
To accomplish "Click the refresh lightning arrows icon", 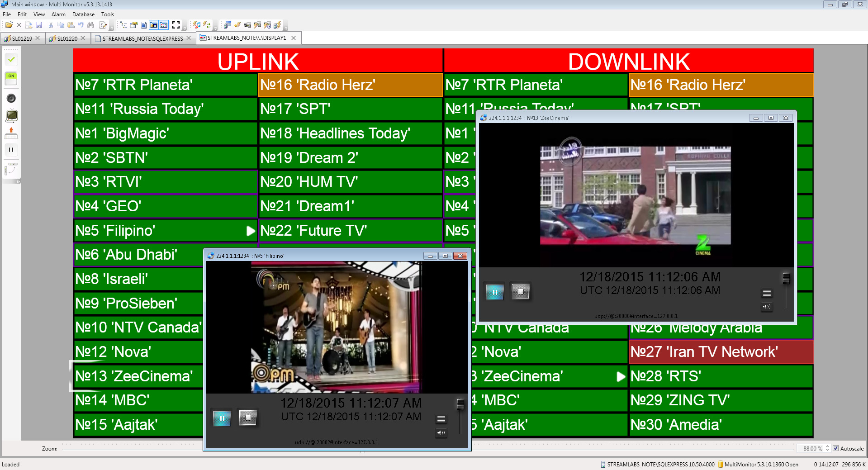I will click(207, 25).
